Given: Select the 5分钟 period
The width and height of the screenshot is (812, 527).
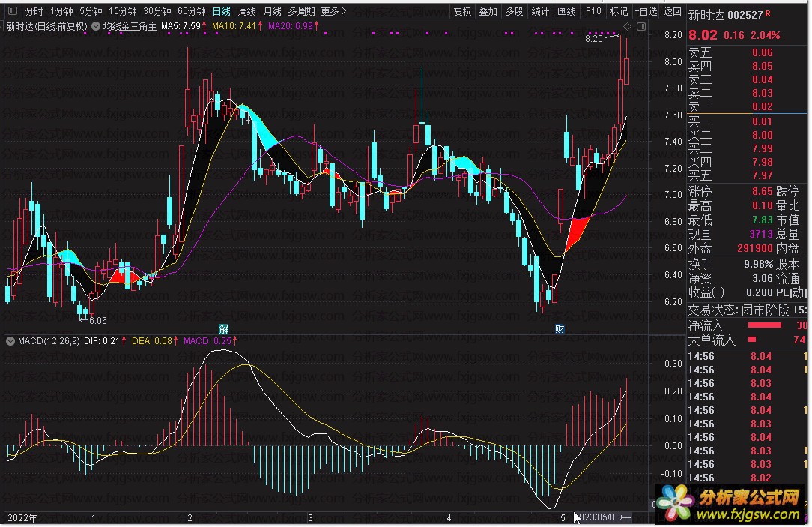Looking at the screenshot, I should pyautogui.click(x=91, y=11).
